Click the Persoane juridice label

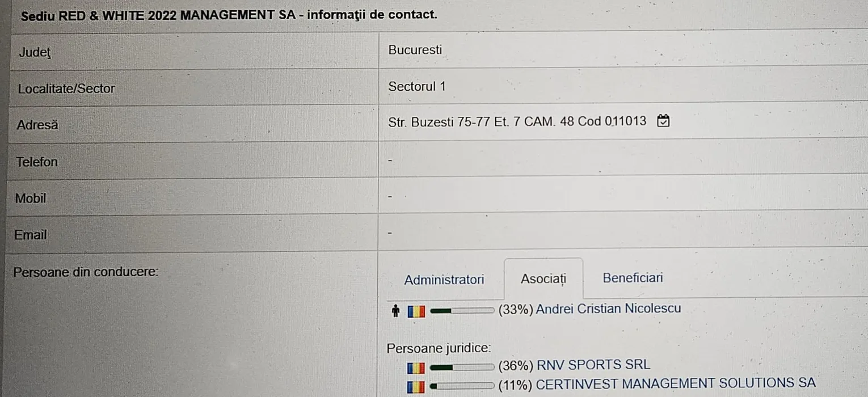[439, 349]
